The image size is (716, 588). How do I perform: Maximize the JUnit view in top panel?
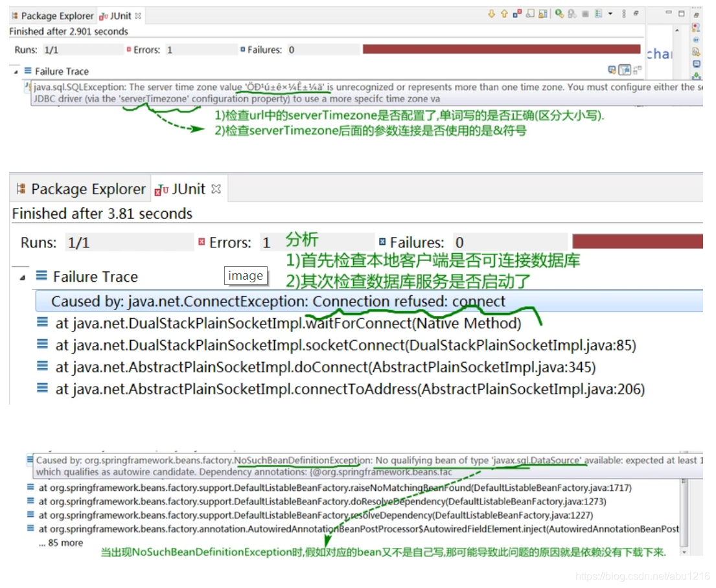coord(681,14)
